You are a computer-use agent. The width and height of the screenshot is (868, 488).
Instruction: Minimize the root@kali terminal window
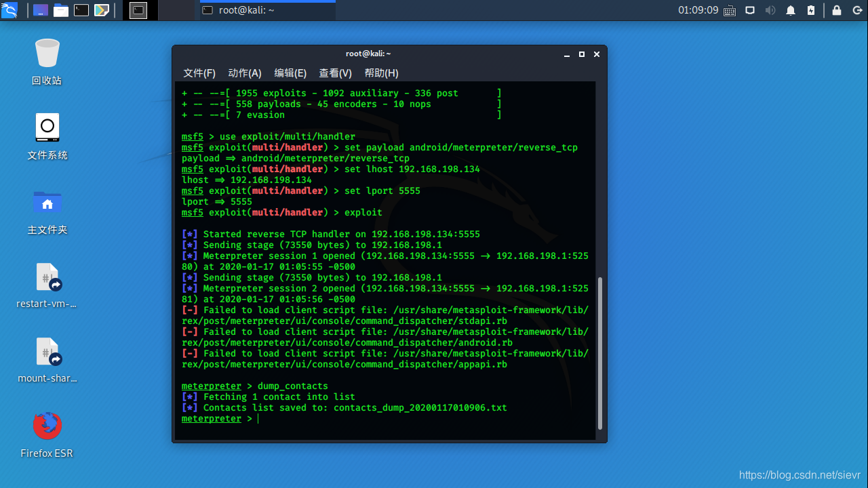coord(566,54)
